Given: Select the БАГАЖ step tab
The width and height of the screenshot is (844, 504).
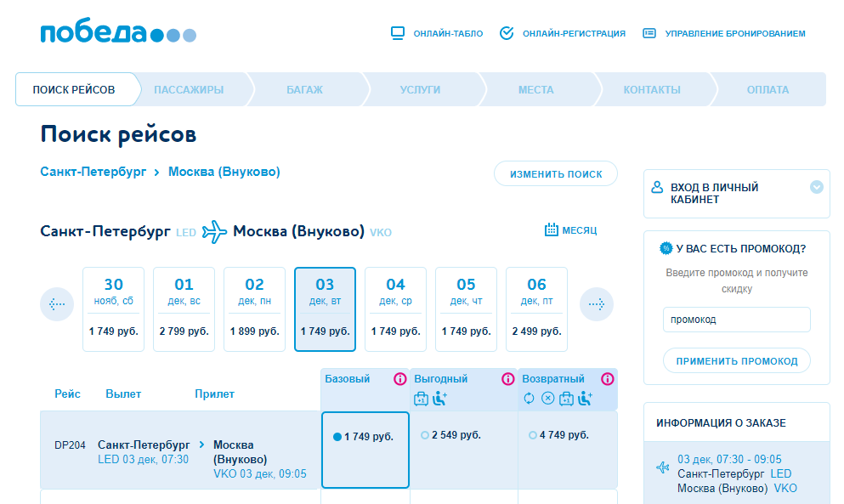Looking at the screenshot, I should [304, 89].
